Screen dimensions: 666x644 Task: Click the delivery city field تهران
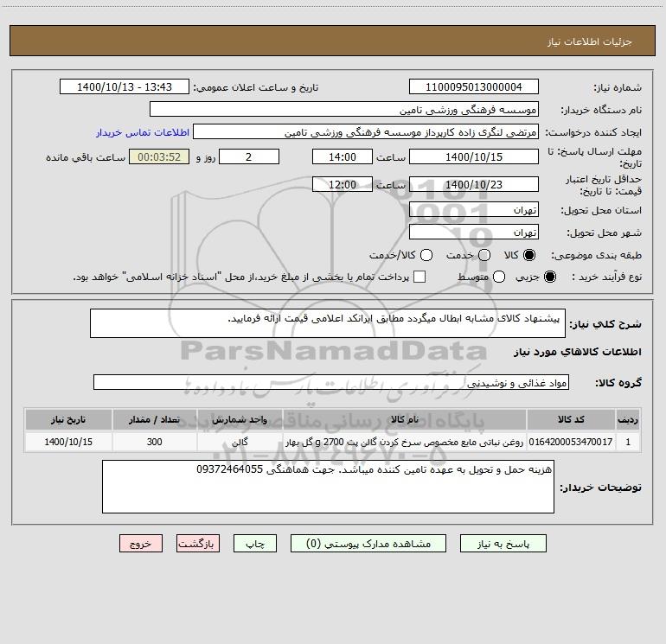(x=474, y=232)
